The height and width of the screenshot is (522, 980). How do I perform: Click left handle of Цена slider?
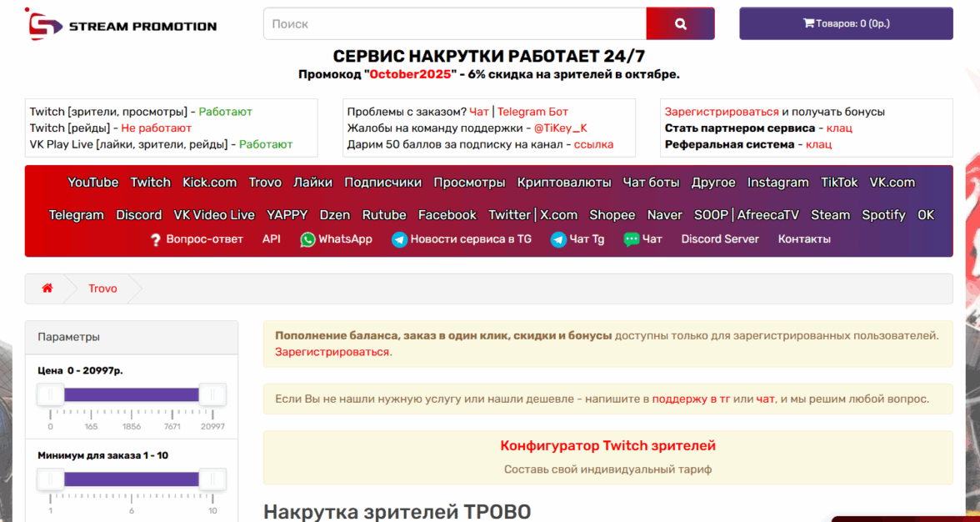[51, 394]
